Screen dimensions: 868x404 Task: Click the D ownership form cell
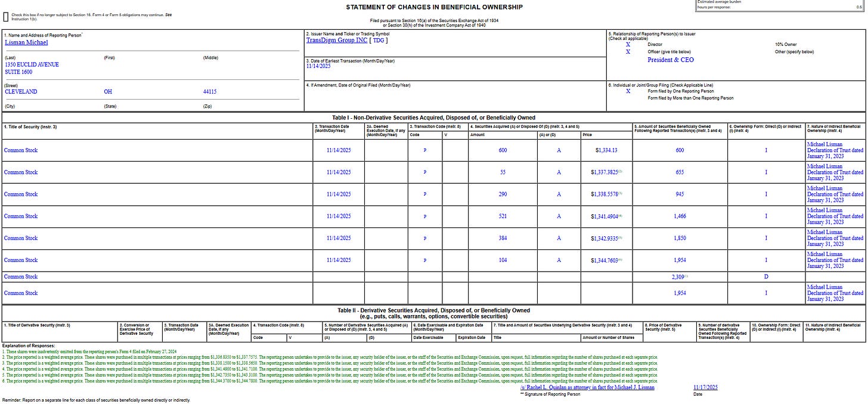coord(766,277)
